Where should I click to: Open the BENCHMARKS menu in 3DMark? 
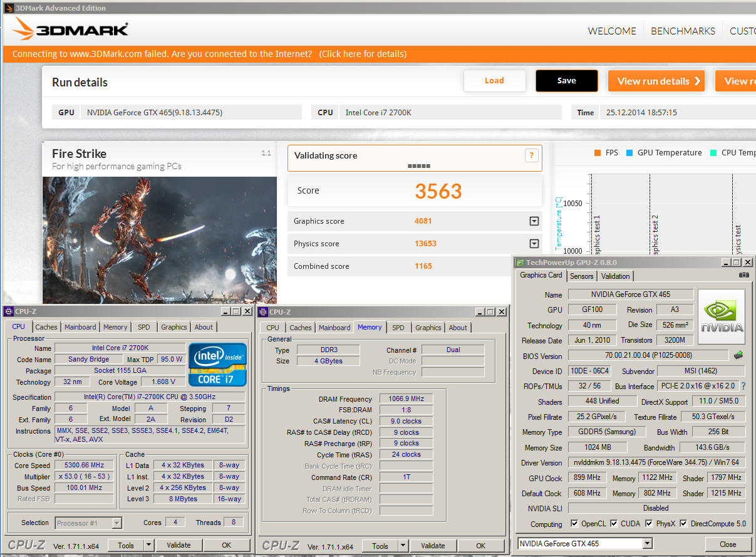(x=683, y=31)
